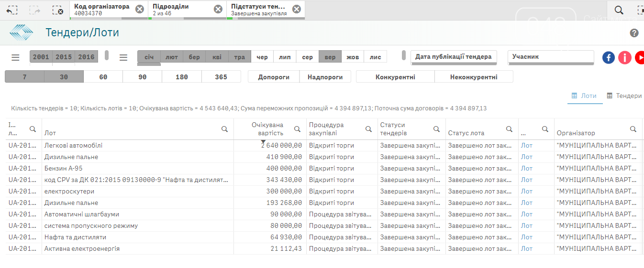644x268 pixels.
Task: Filter by Неконкурентні procedures
Action: click(474, 77)
